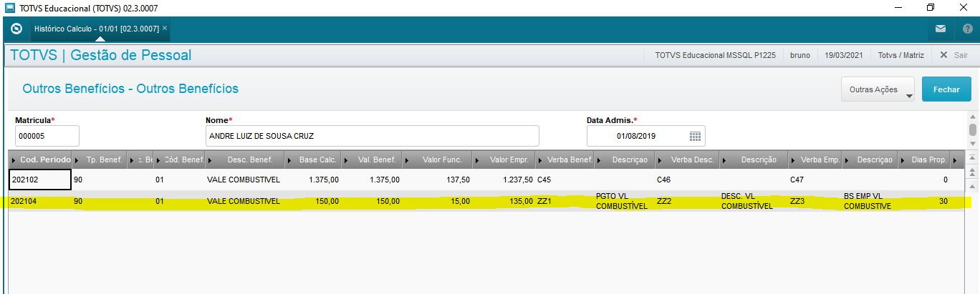Click the Data Admis. date field
This screenshot has width=980, height=294.
point(645,136)
